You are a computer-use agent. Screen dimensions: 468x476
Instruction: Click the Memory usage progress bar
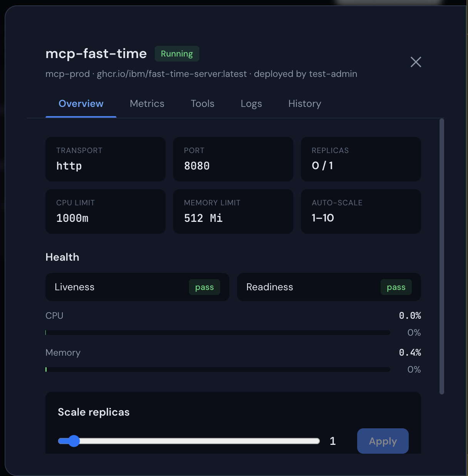(217, 369)
